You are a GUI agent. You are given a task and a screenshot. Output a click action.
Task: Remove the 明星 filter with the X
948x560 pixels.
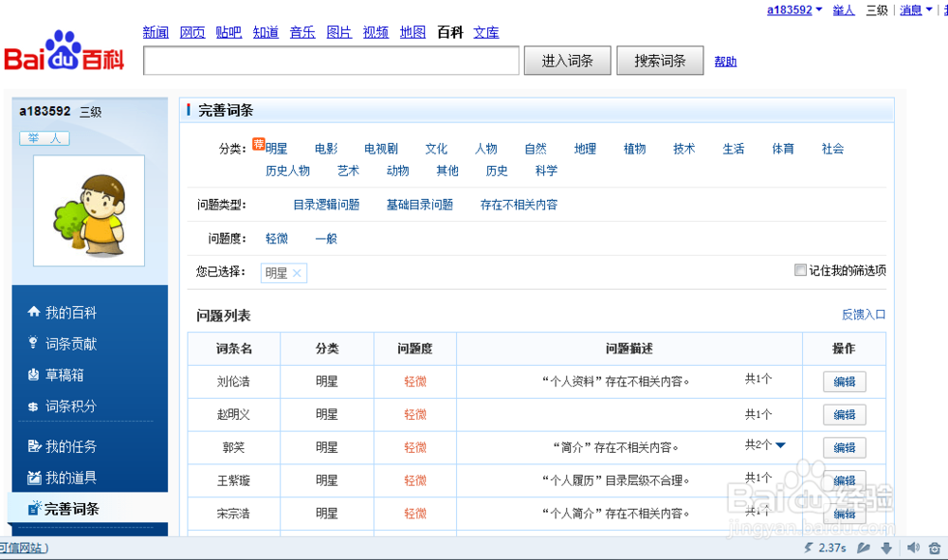pyautogui.click(x=297, y=273)
